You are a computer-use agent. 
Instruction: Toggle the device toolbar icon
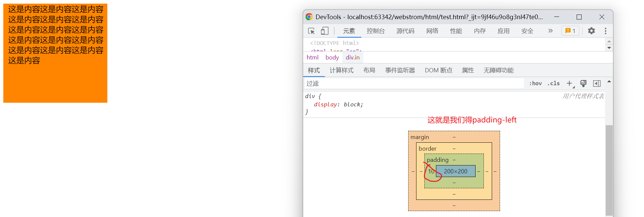click(x=325, y=31)
